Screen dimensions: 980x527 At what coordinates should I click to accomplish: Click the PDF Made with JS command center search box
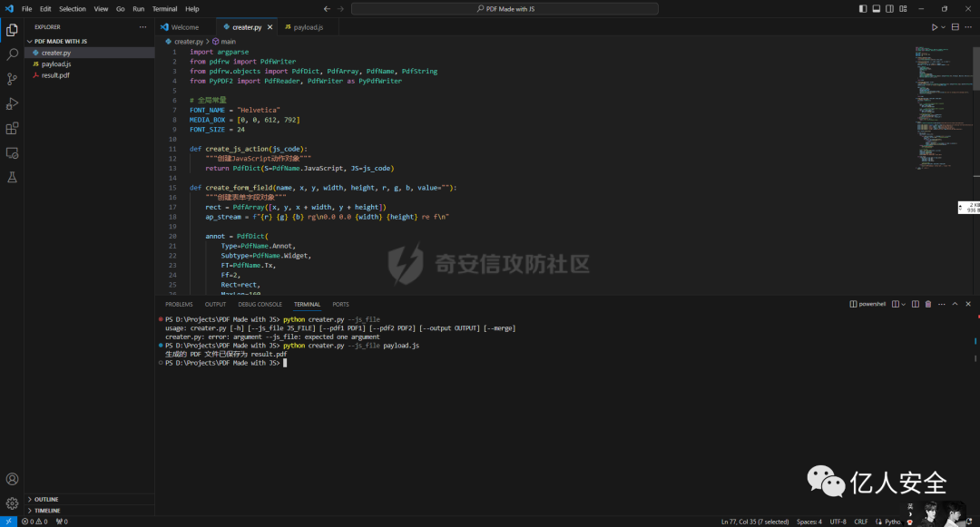(505, 9)
